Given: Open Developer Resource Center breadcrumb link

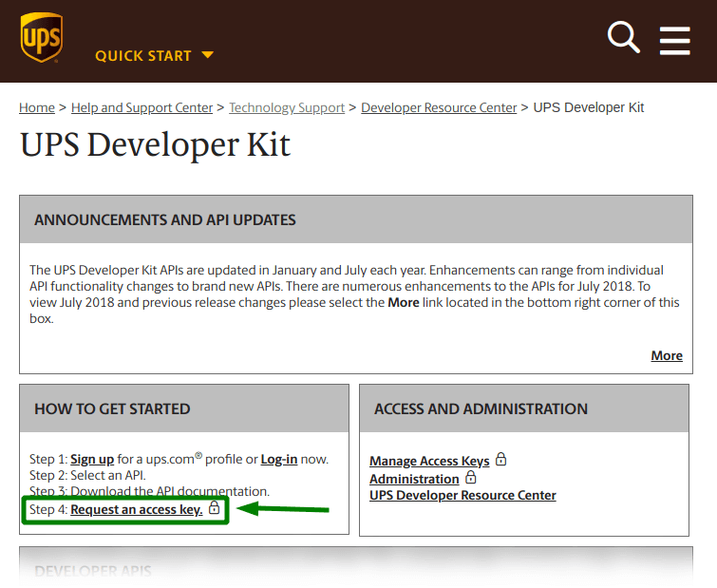Looking at the screenshot, I should pyautogui.click(x=439, y=107).
